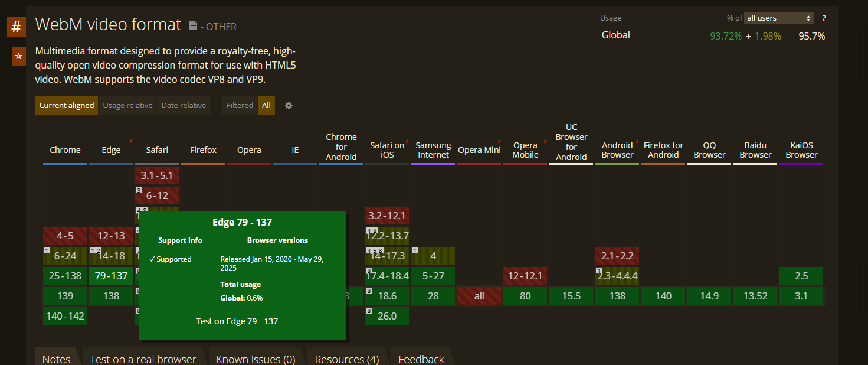Open the table settings gear icon
The image size is (868, 365).
click(289, 106)
